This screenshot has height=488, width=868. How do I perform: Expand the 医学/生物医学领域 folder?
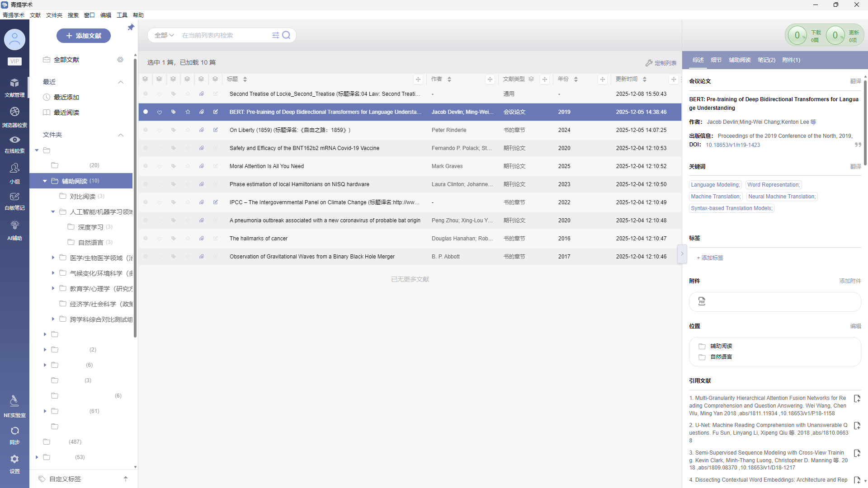pyautogui.click(x=53, y=258)
